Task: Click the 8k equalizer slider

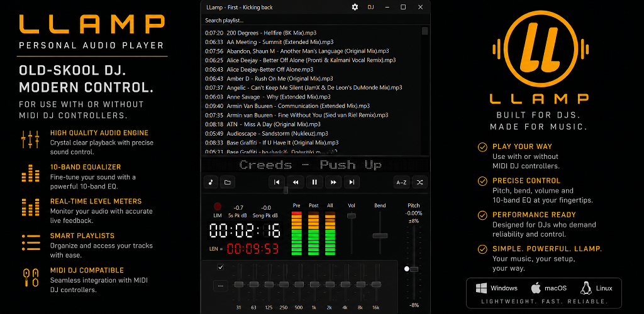Action: tap(360, 284)
